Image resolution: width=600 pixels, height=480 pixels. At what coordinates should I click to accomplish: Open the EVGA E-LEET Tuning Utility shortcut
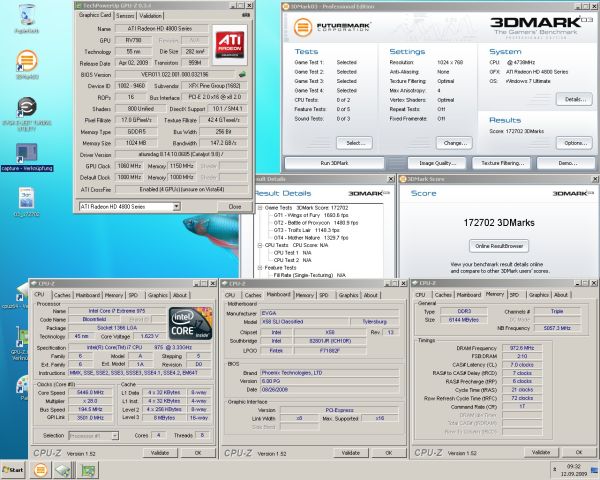click(26, 106)
